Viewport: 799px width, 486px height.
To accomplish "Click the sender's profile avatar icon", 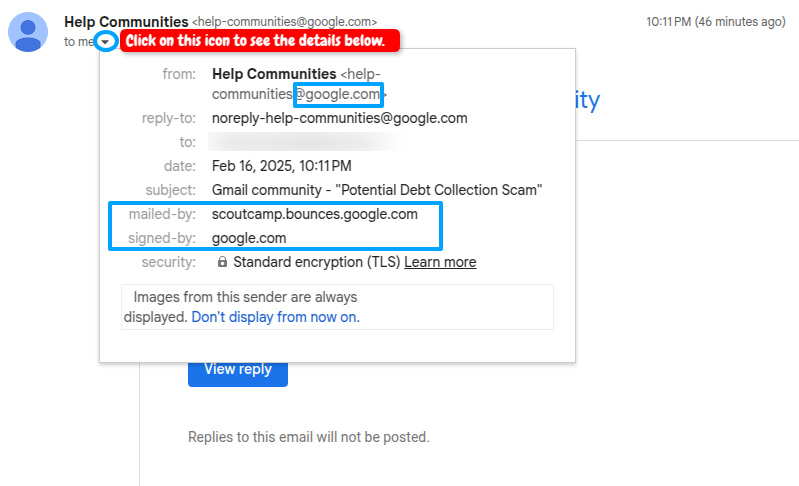I will click(x=29, y=31).
